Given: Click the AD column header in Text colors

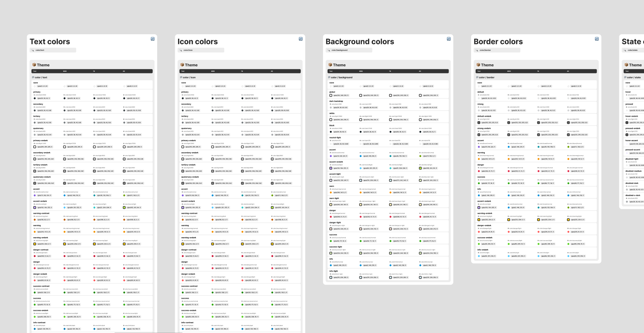Looking at the screenshot, I should [124, 71].
